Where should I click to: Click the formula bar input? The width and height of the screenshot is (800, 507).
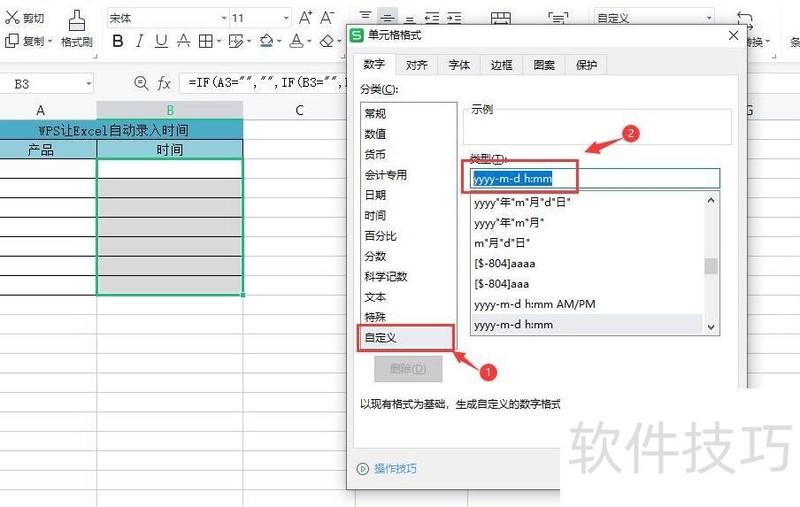point(263,83)
